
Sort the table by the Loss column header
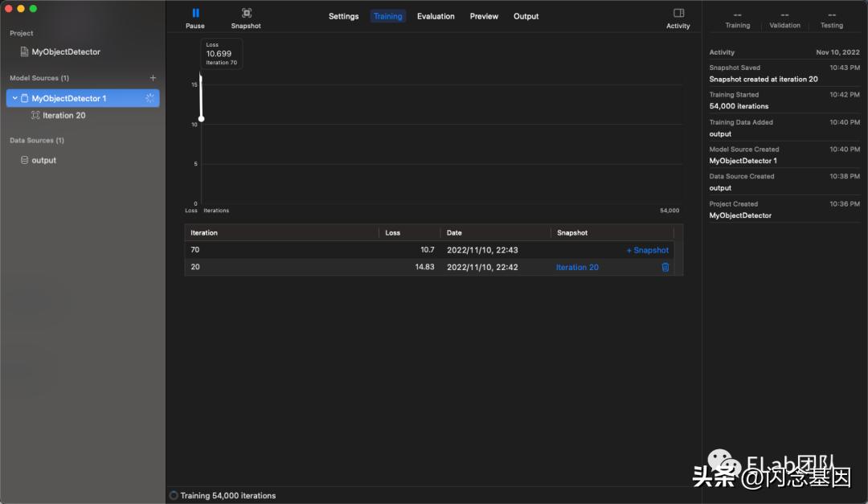pyautogui.click(x=393, y=233)
